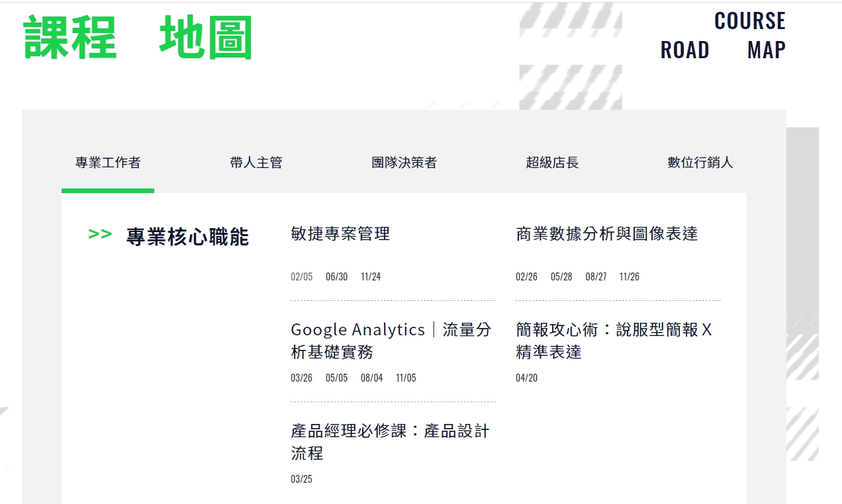Screen dimensions: 842x504
Task: Select the 11/05 Google Analytics session
Action: (406, 378)
